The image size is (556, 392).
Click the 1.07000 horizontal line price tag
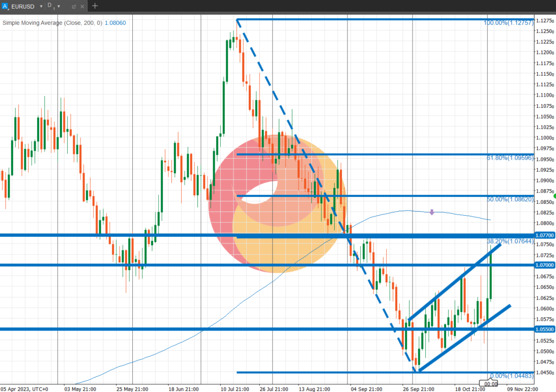[x=544, y=265]
